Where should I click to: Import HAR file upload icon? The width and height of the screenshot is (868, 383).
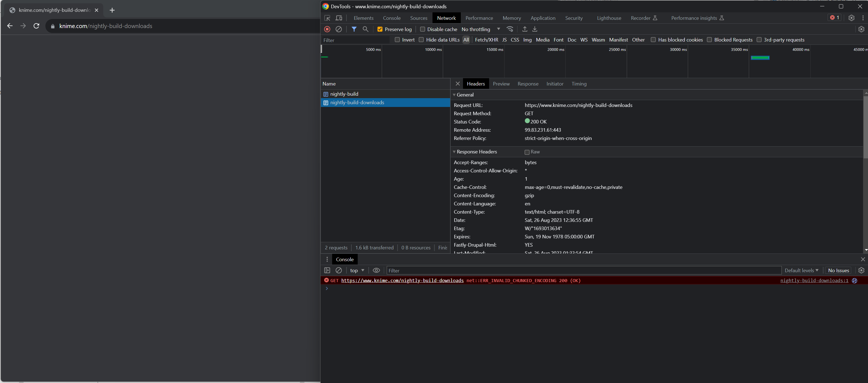pos(525,29)
